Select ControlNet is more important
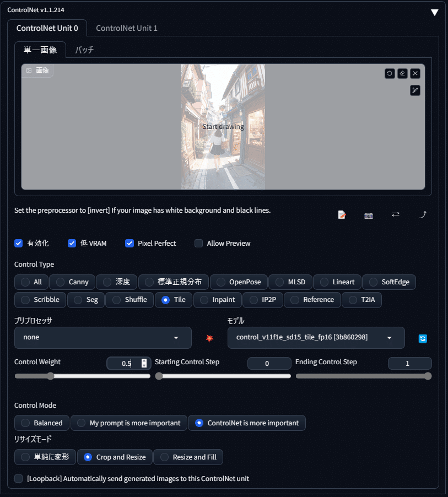448x497 pixels. (x=247, y=423)
